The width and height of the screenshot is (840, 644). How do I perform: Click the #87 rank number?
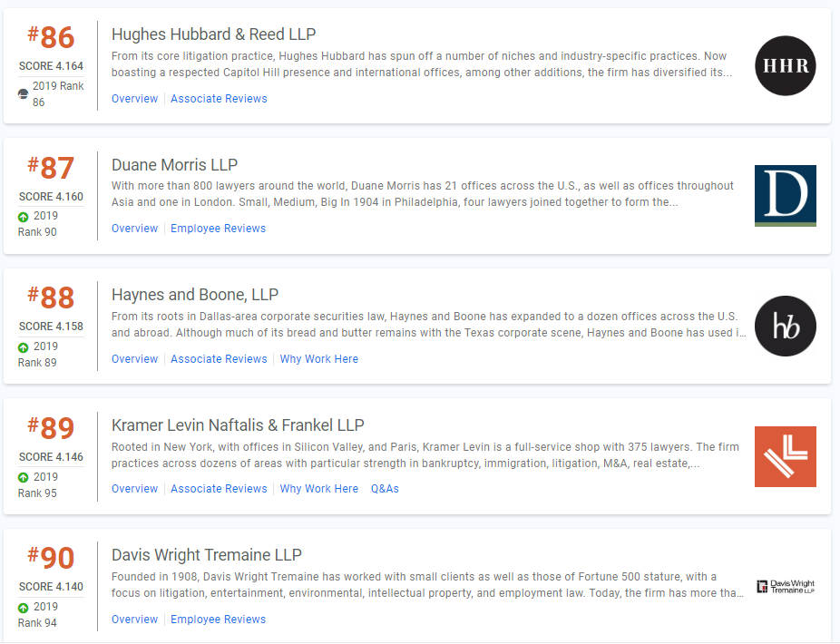[51, 168]
